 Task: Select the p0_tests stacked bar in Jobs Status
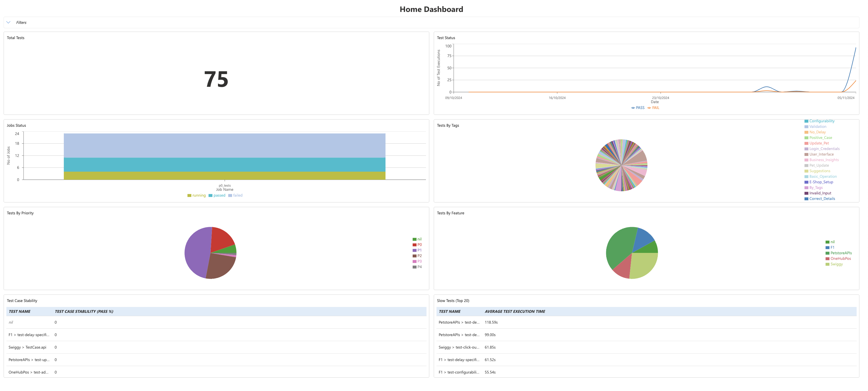tap(224, 157)
